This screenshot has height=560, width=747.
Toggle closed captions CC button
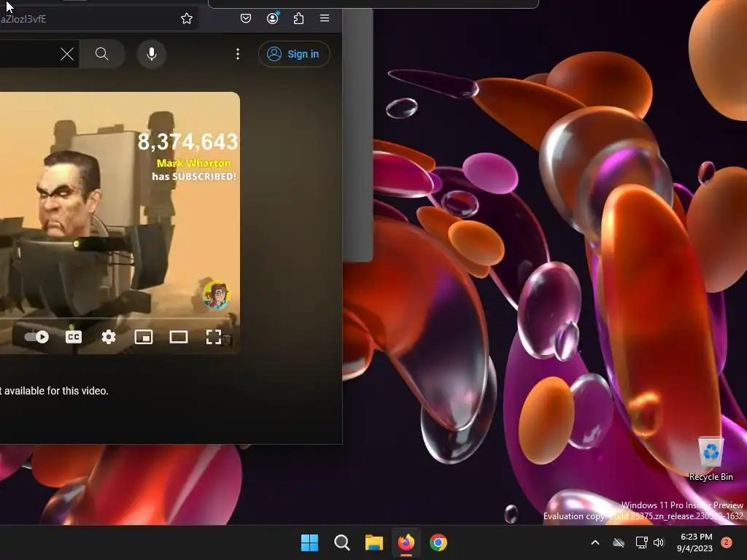[74, 337]
